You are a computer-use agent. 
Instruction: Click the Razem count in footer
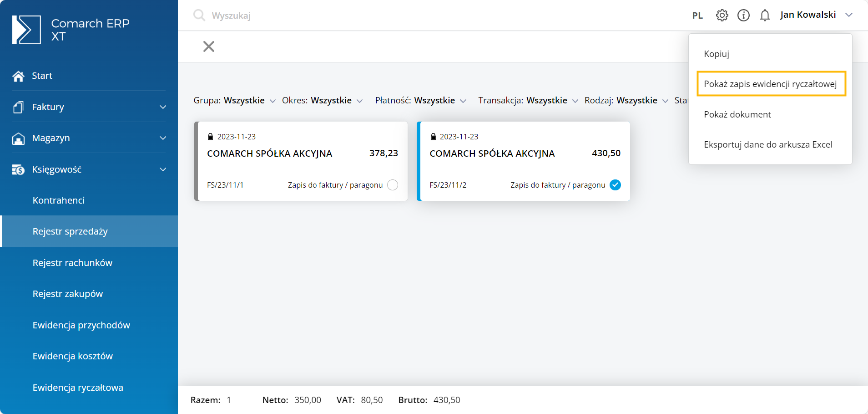(x=229, y=400)
